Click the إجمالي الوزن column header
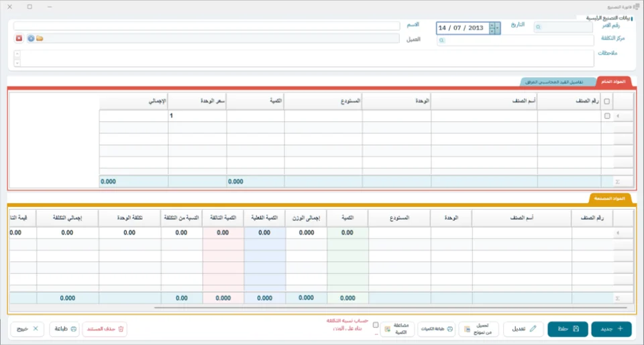 pos(307,218)
